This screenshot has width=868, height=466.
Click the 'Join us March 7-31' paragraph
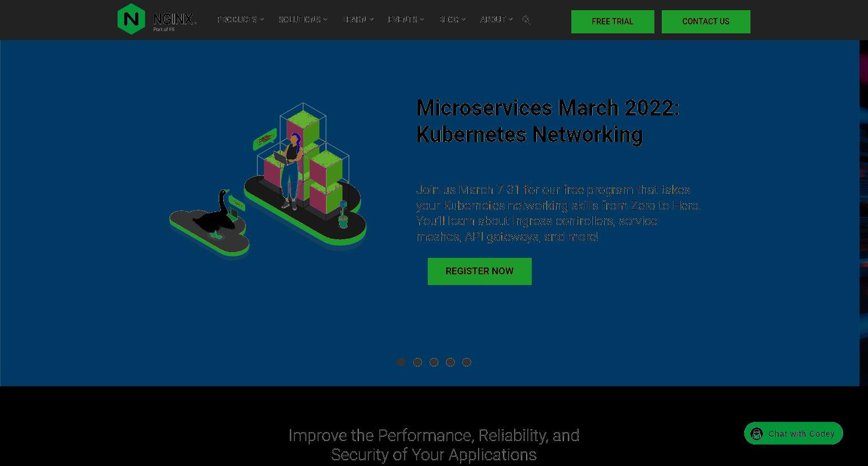click(x=558, y=213)
